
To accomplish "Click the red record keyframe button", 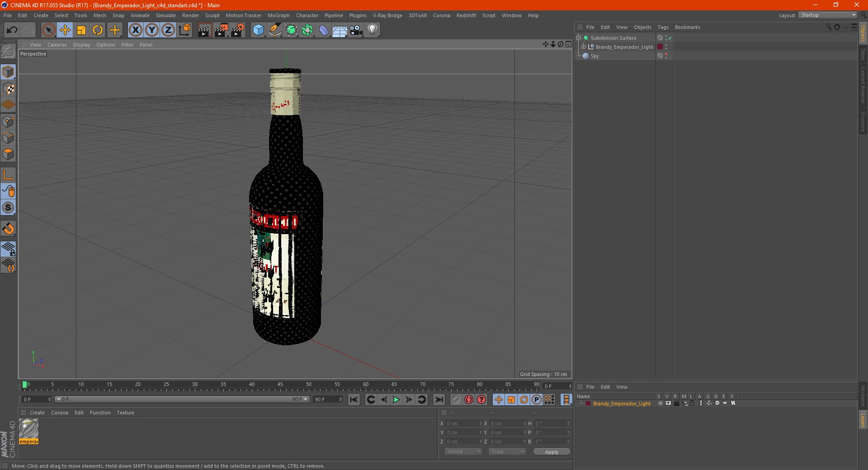I will 469,399.
